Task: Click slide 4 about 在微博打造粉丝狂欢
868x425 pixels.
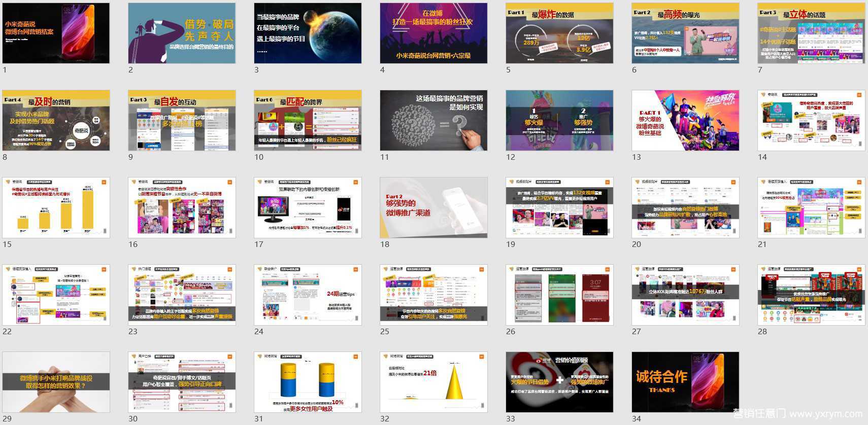Action: (433, 33)
